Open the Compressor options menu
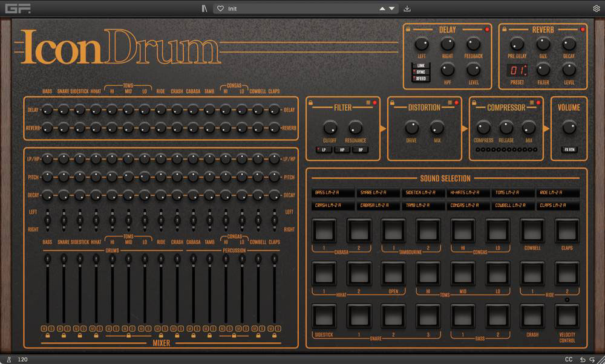Image resolution: width=605 pixels, height=364 pixels. pos(532,103)
